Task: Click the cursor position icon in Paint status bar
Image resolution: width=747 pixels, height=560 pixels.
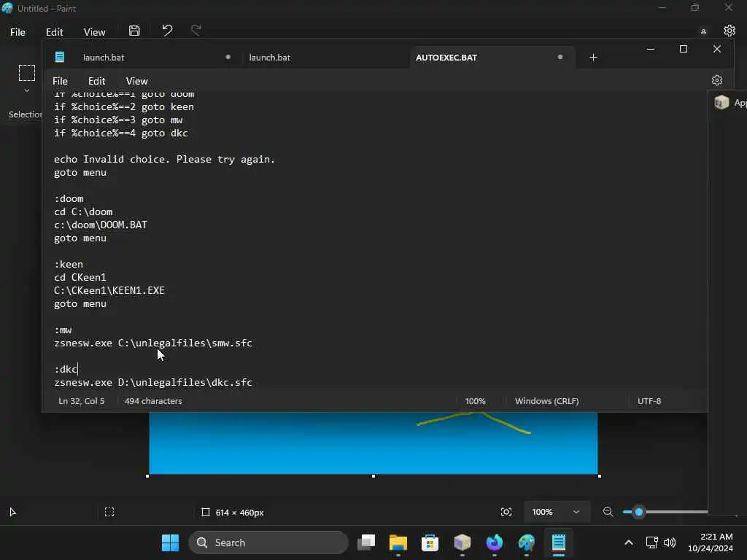Action: click(13, 512)
